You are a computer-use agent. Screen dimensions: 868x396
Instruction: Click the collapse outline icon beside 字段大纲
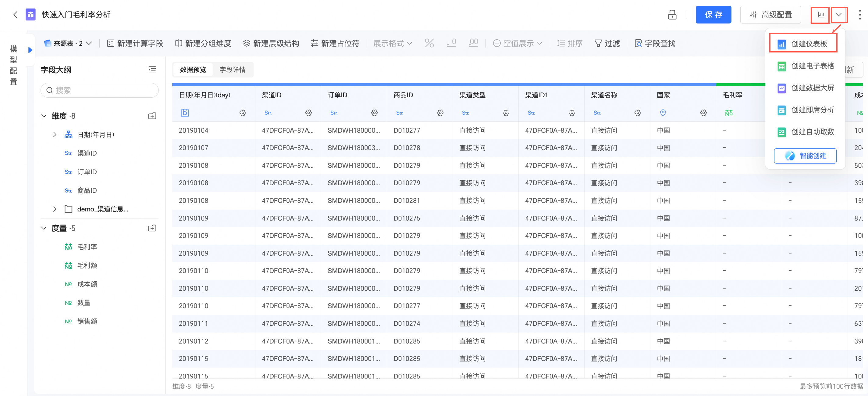click(152, 70)
